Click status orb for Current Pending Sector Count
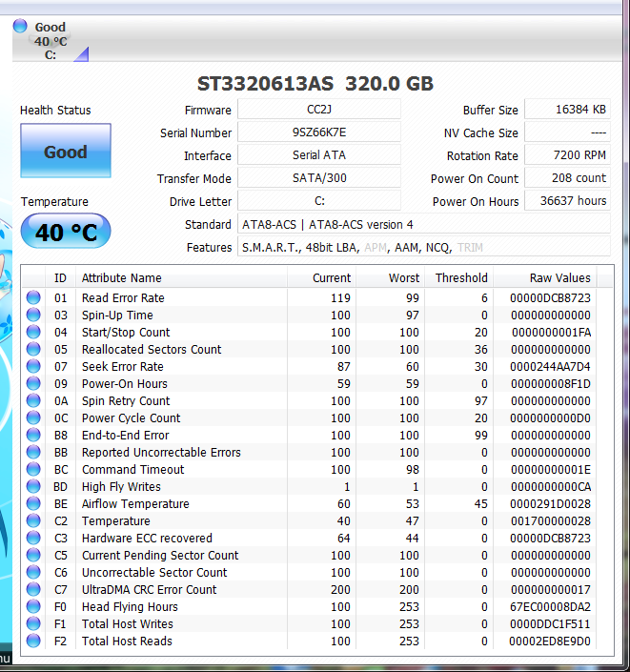 33,555
